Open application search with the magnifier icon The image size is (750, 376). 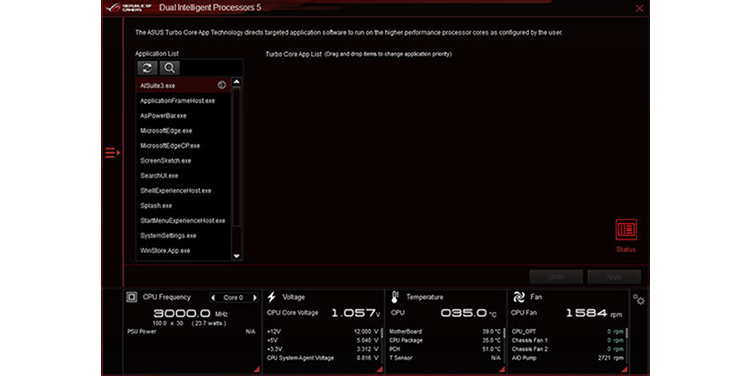(169, 68)
